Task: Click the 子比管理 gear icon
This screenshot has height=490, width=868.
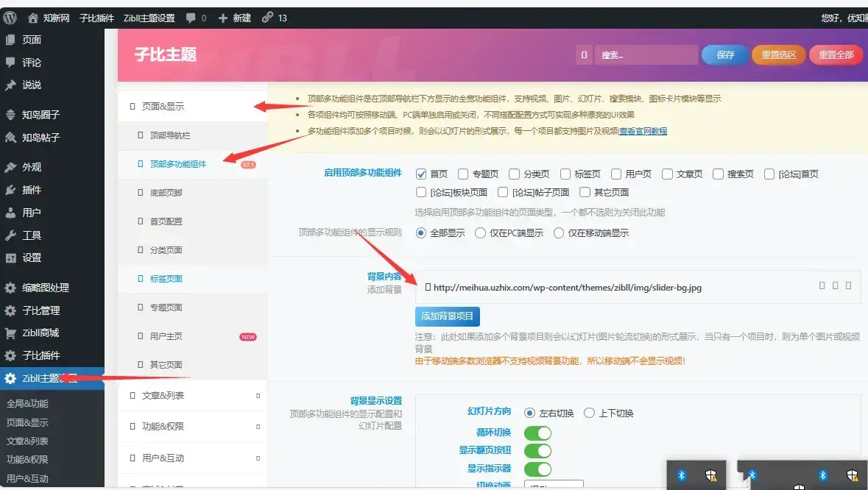Action: tap(10, 310)
